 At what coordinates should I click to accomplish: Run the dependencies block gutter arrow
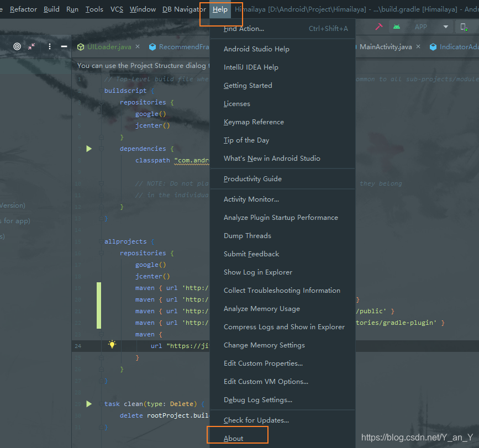(89, 149)
